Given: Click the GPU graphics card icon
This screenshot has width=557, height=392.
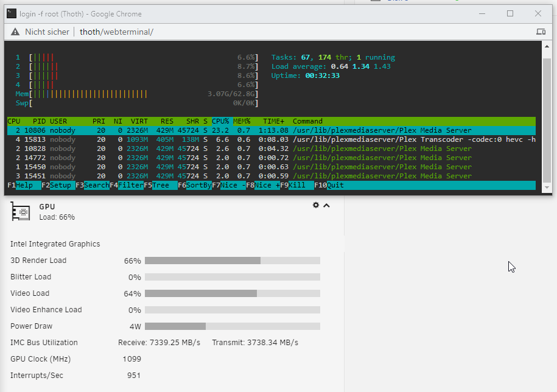Looking at the screenshot, I should click(21, 212).
